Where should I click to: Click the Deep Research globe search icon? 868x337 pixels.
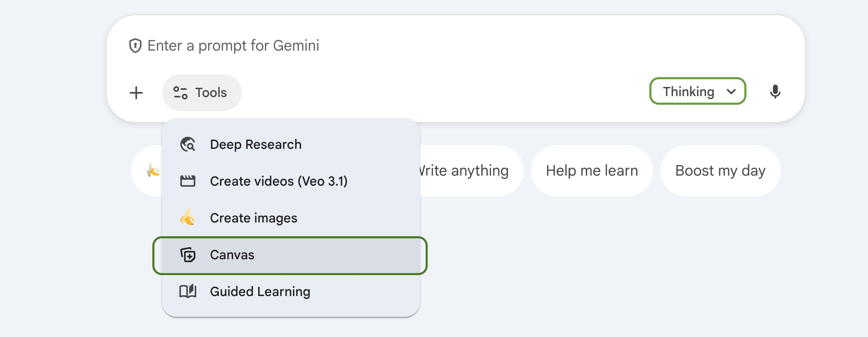pyautogui.click(x=187, y=144)
